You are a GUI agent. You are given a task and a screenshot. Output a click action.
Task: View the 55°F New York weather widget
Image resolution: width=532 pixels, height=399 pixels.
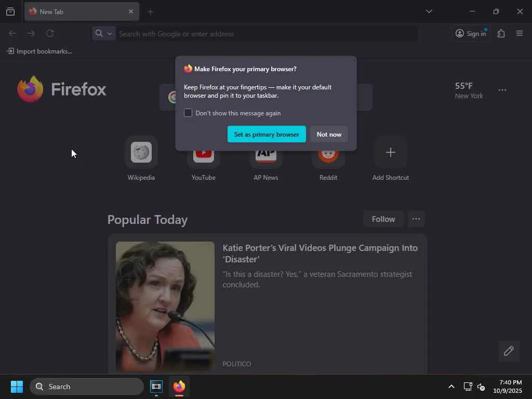pyautogui.click(x=469, y=90)
